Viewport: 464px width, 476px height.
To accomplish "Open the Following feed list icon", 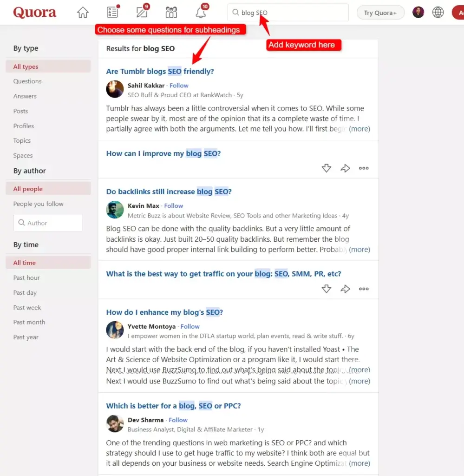I will click(113, 12).
